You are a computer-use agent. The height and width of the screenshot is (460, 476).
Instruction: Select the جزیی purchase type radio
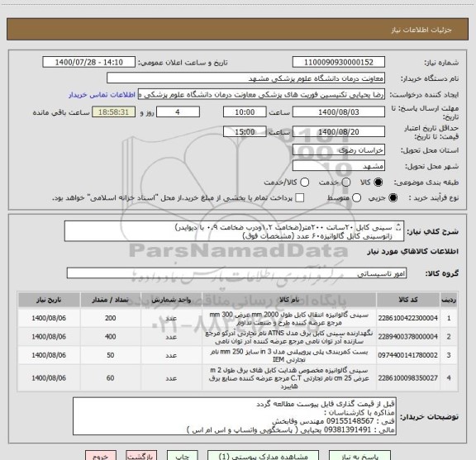pos(393,198)
